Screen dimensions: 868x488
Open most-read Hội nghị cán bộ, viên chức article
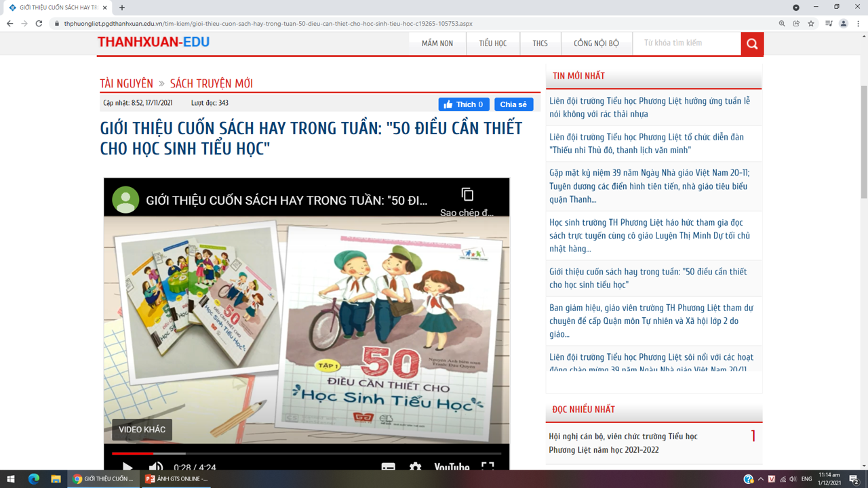coord(623,443)
